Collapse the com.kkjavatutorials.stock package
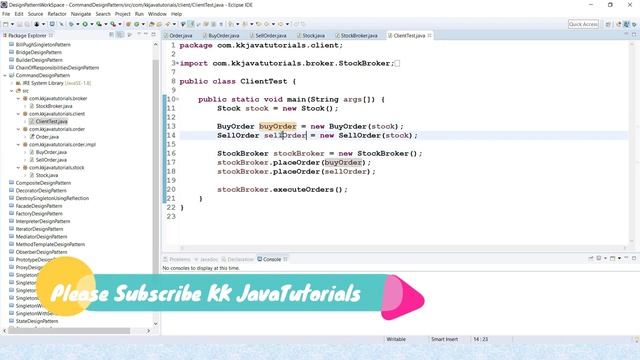This screenshot has width=640, height=360. (x=18, y=168)
